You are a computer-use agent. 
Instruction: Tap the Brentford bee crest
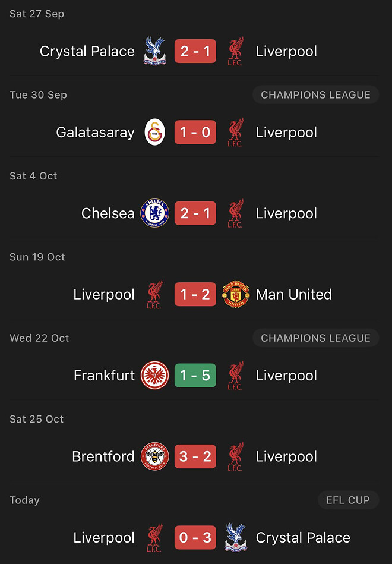155,456
